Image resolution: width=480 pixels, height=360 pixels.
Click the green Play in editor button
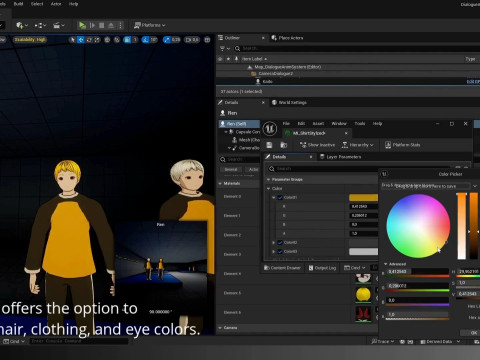pos(82,25)
